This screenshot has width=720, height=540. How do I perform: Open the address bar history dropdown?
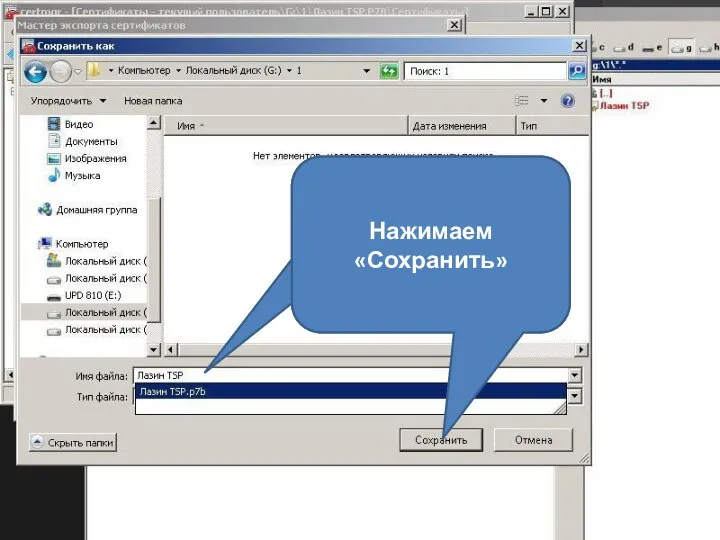point(366,71)
